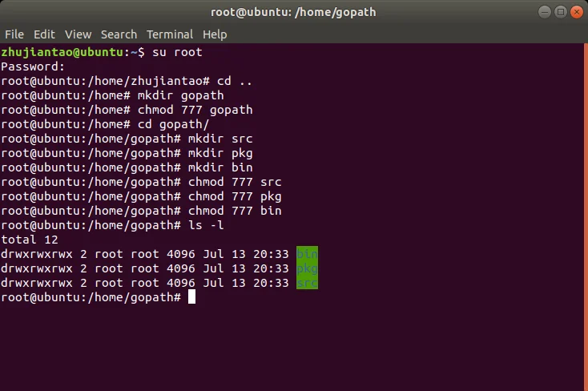Click the highlighted bin directory name
Viewport: 588px width, 391px height.
click(x=307, y=254)
